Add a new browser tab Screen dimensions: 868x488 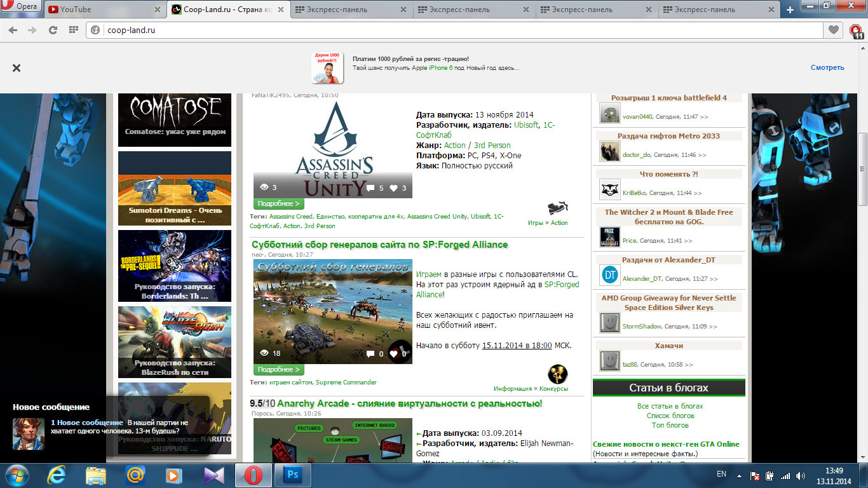(x=790, y=10)
